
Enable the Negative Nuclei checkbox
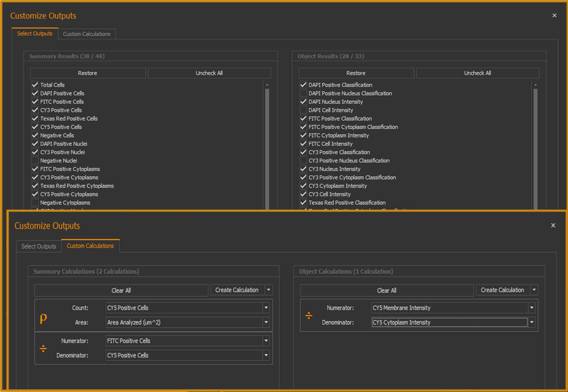pos(35,161)
